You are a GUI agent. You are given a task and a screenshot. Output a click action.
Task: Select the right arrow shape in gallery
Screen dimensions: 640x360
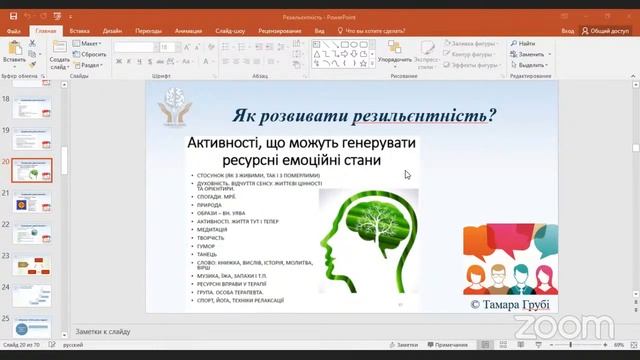pyautogui.click(x=344, y=54)
